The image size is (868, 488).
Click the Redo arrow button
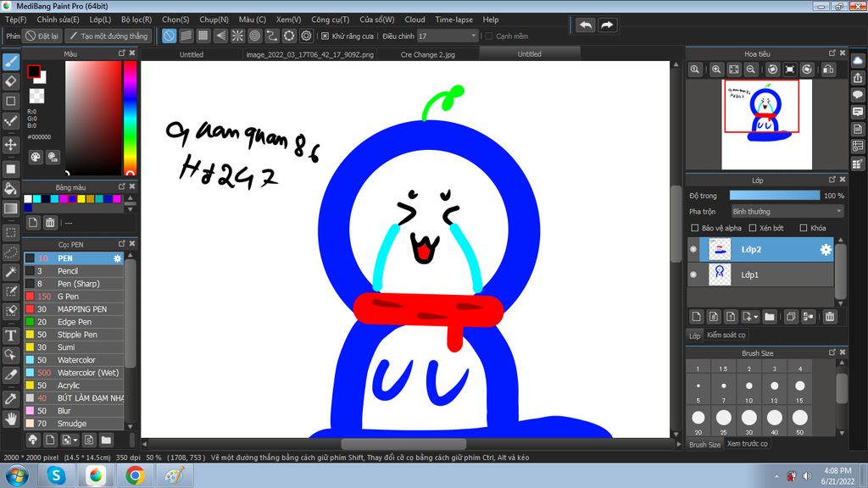(x=607, y=25)
